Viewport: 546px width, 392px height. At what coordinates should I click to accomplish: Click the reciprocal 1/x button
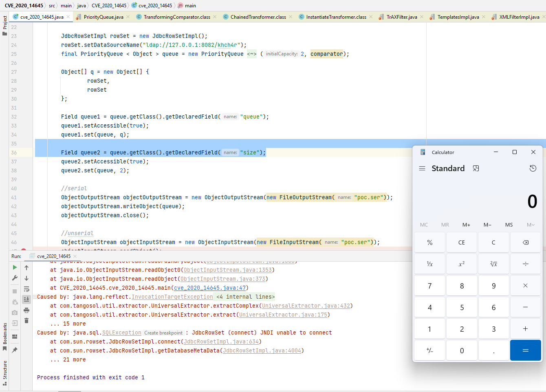click(430, 264)
